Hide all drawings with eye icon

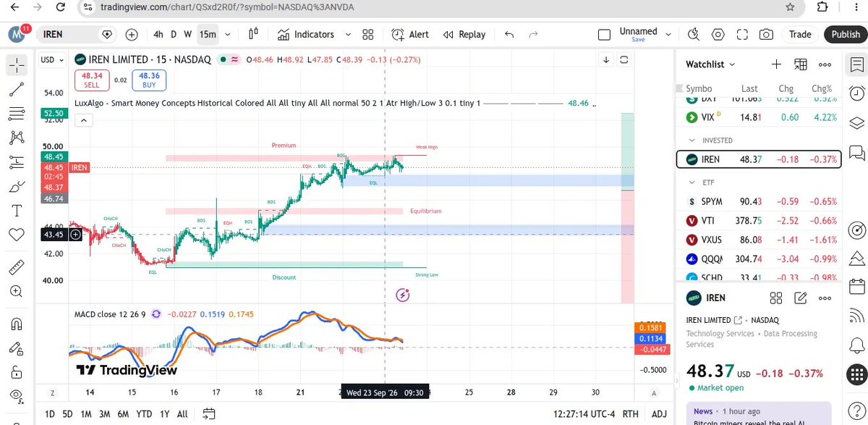tap(17, 396)
